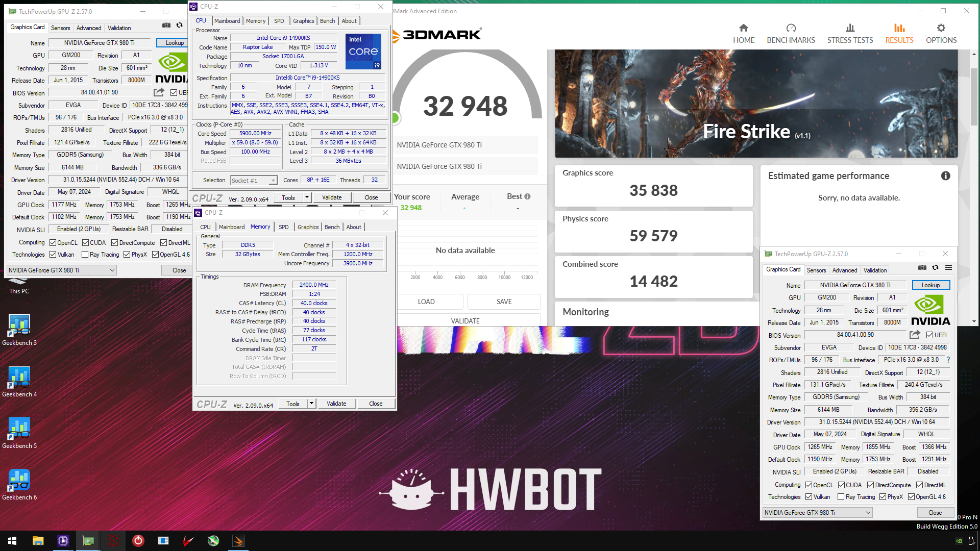980x551 pixels.
Task: Open File Explorer from the taskbar
Action: tap(38, 541)
